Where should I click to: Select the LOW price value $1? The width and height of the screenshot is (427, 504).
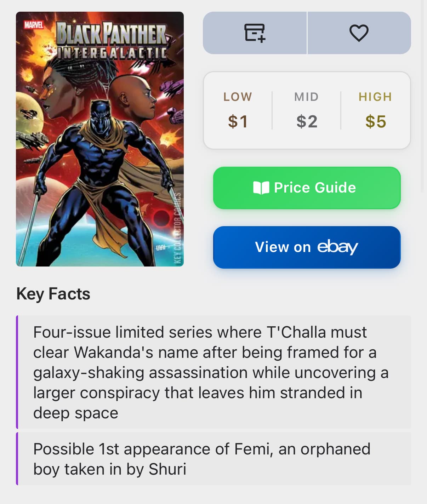[238, 121]
